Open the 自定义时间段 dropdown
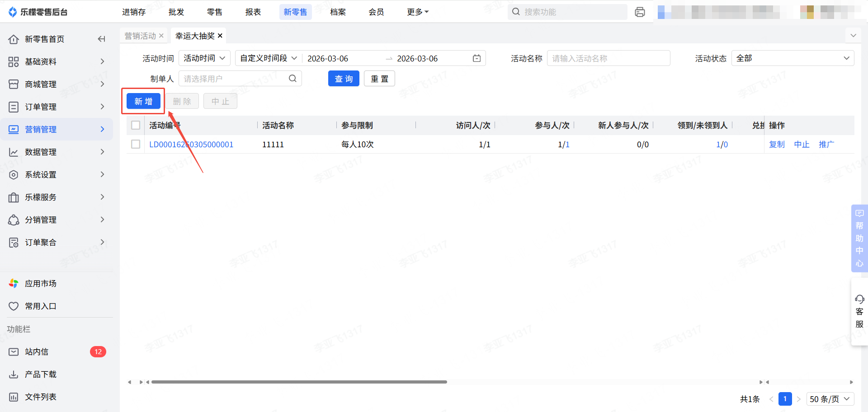The height and width of the screenshot is (412, 868). point(269,58)
